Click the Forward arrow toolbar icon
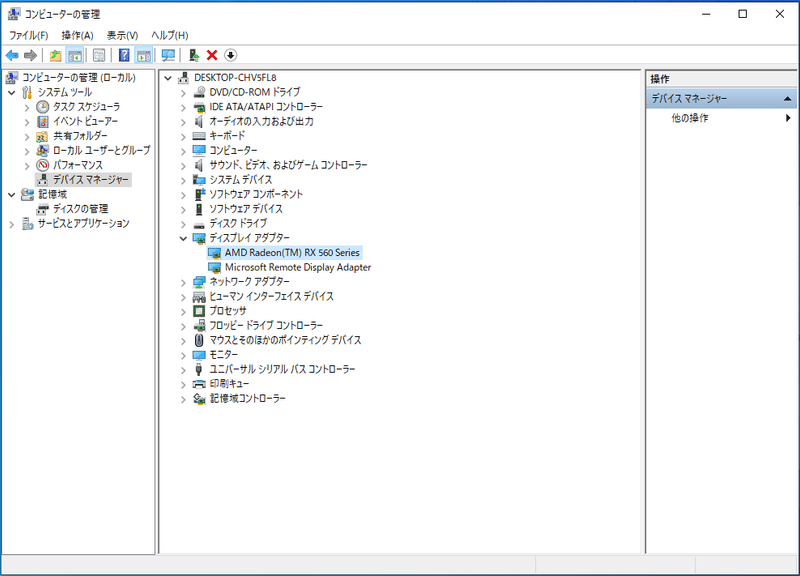Image resolution: width=800 pixels, height=576 pixels. coord(31,55)
